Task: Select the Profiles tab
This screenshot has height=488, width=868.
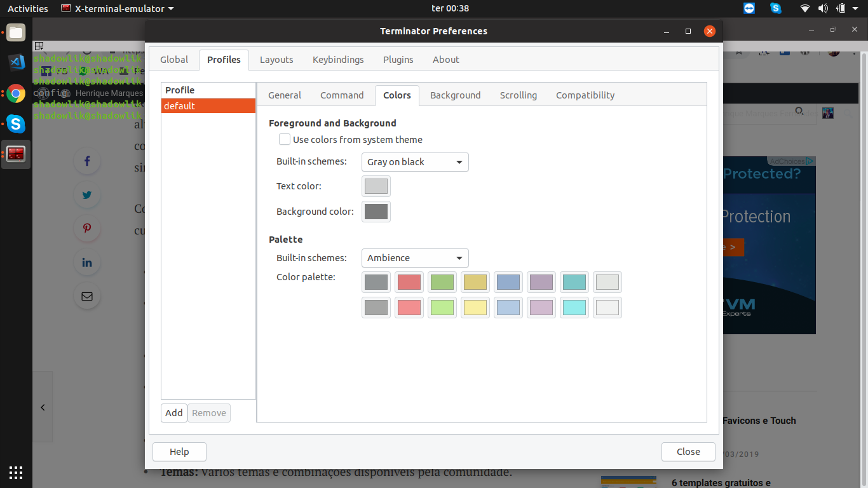Action: coord(224,60)
